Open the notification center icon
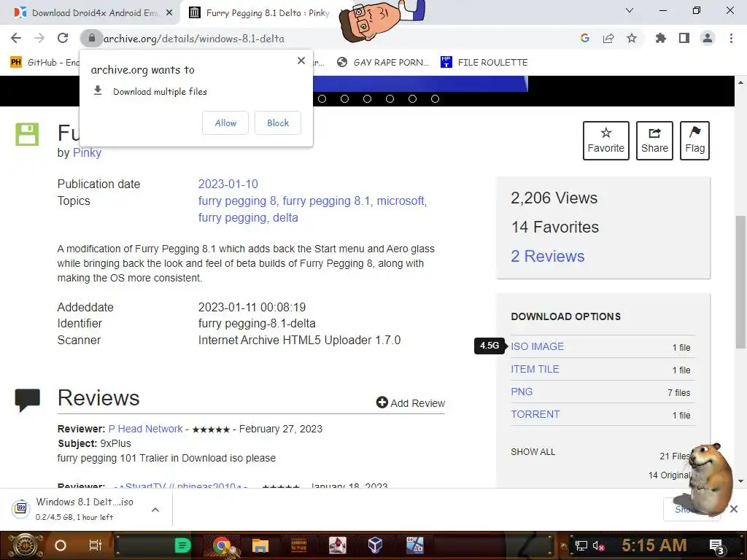Screen dimensions: 747x560 pyautogui.click(x=716, y=546)
